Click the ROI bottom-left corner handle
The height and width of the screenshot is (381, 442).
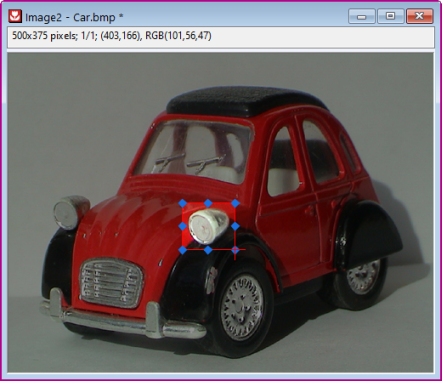pyautogui.click(x=183, y=250)
